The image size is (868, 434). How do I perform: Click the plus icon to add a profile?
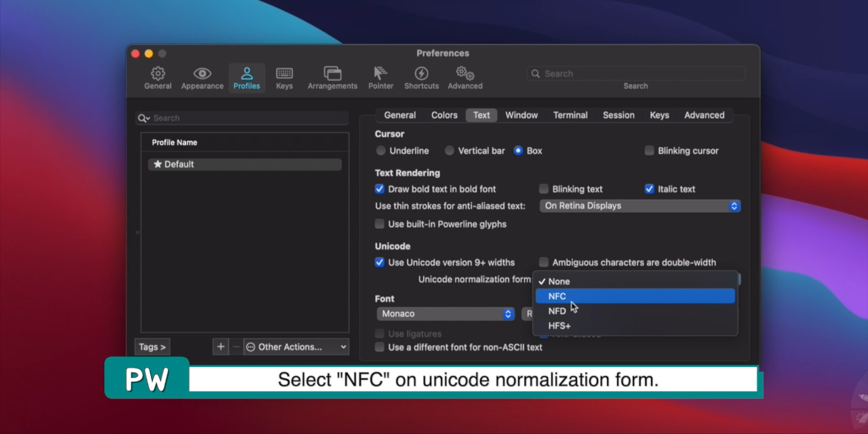point(220,347)
